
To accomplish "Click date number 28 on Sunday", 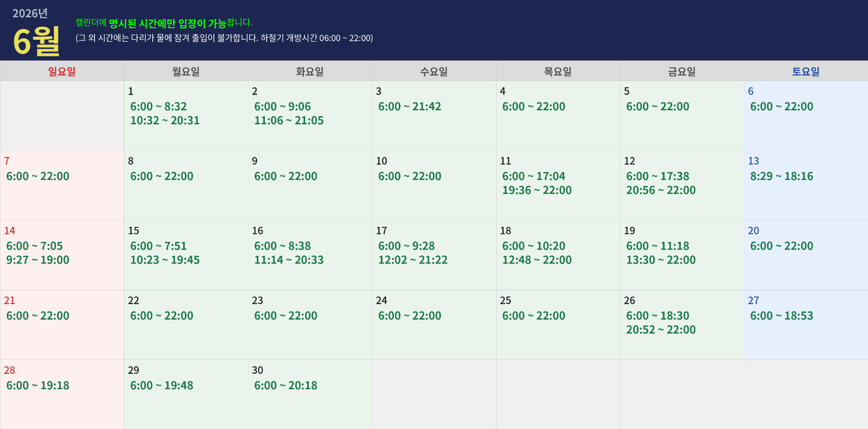I will pos(9,370).
